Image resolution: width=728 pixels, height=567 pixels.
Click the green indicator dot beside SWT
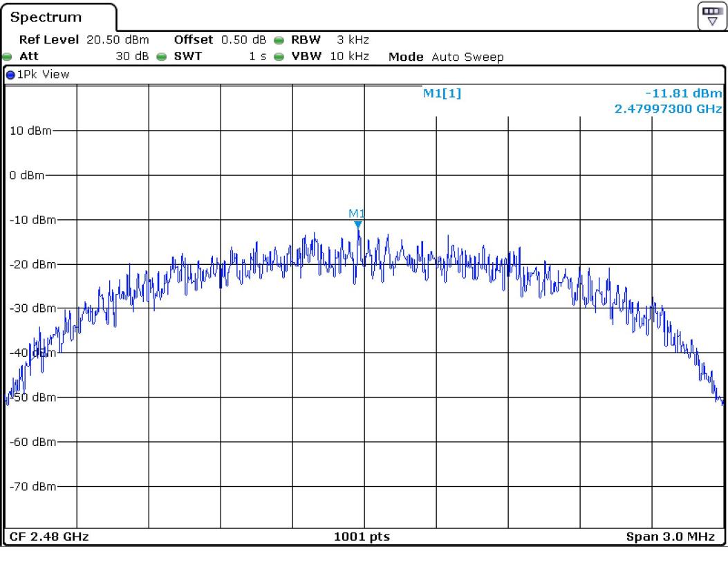pos(162,57)
